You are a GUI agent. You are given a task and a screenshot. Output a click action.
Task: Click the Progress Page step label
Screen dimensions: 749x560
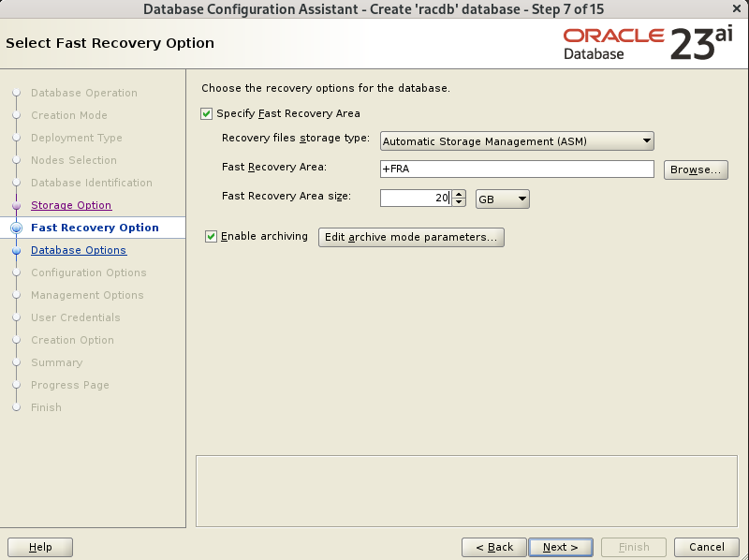70,385
